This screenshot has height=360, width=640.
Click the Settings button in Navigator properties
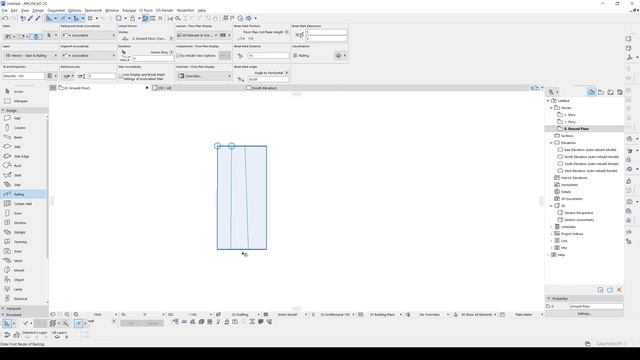(x=584, y=313)
